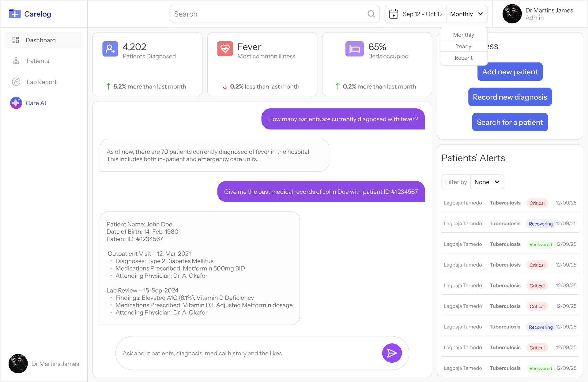Click the Add new patient button
The image size is (588, 382).
tap(510, 72)
